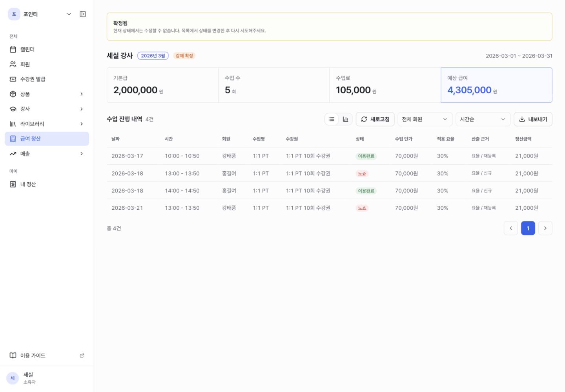Expand the 강사 submenu chevron

point(82,109)
